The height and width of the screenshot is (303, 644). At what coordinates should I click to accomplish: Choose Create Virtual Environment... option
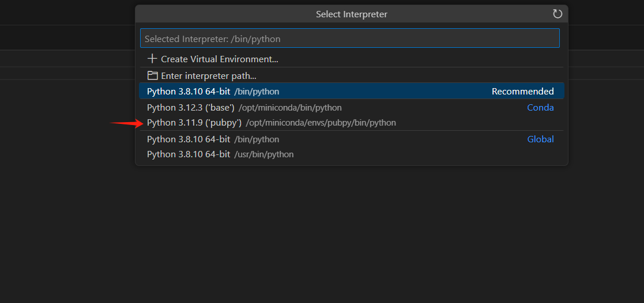[x=219, y=59]
